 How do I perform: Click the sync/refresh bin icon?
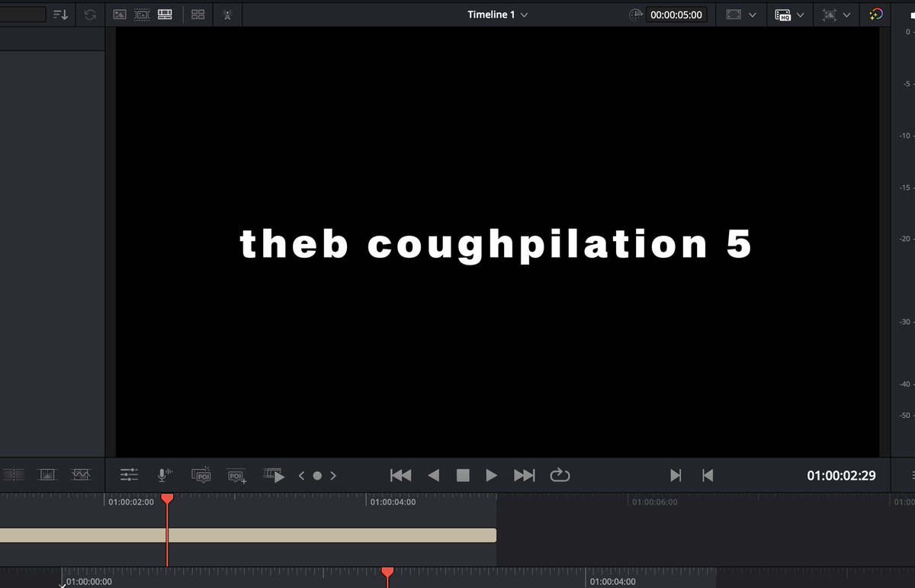pos(90,14)
